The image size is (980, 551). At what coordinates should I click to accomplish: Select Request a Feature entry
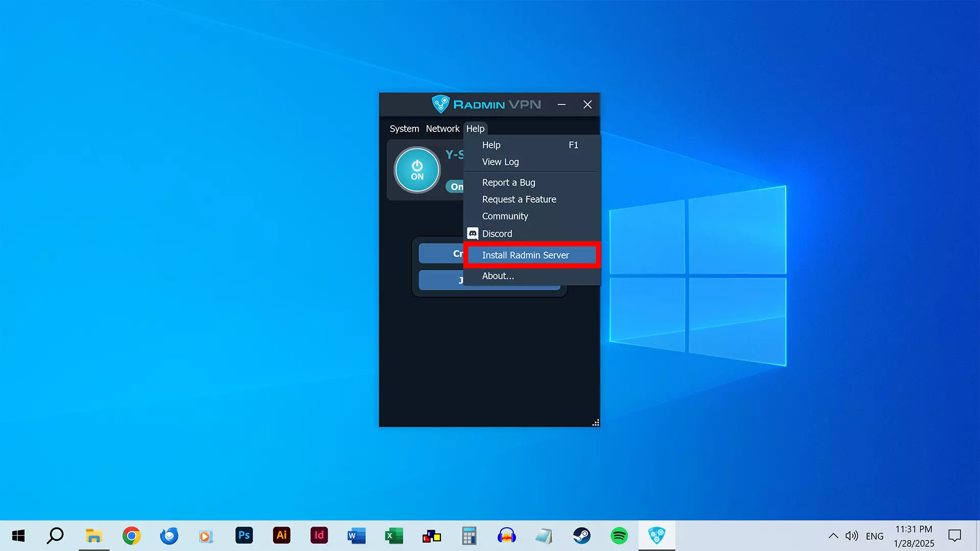[x=519, y=199]
